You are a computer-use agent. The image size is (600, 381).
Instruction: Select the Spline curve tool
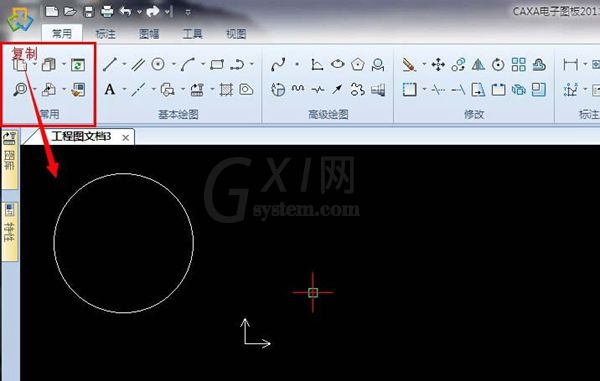point(278,64)
